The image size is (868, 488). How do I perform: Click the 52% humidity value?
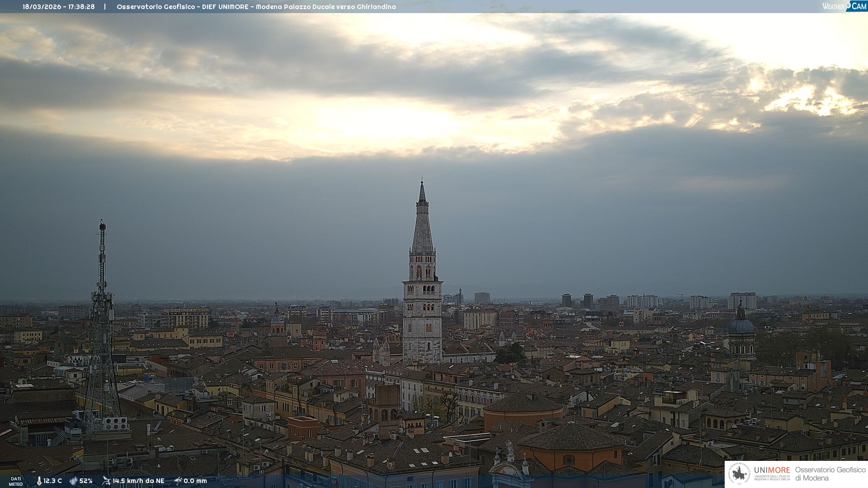86,481
